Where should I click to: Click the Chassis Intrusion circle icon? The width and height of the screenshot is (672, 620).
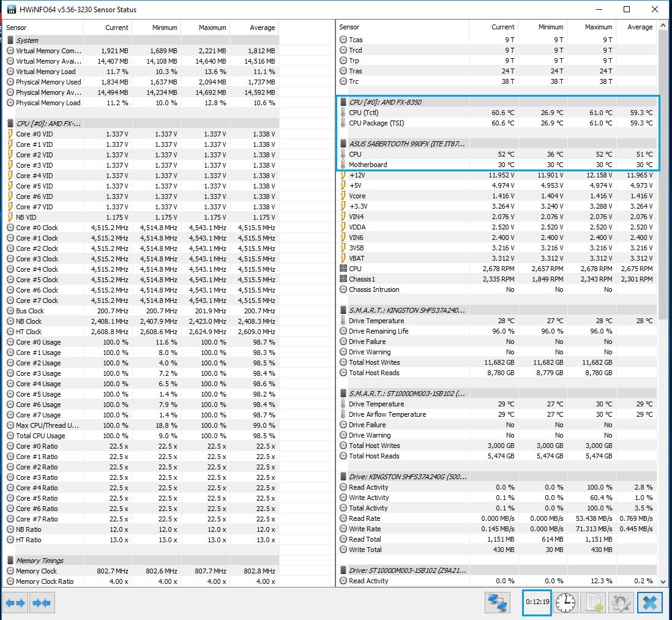click(x=343, y=289)
